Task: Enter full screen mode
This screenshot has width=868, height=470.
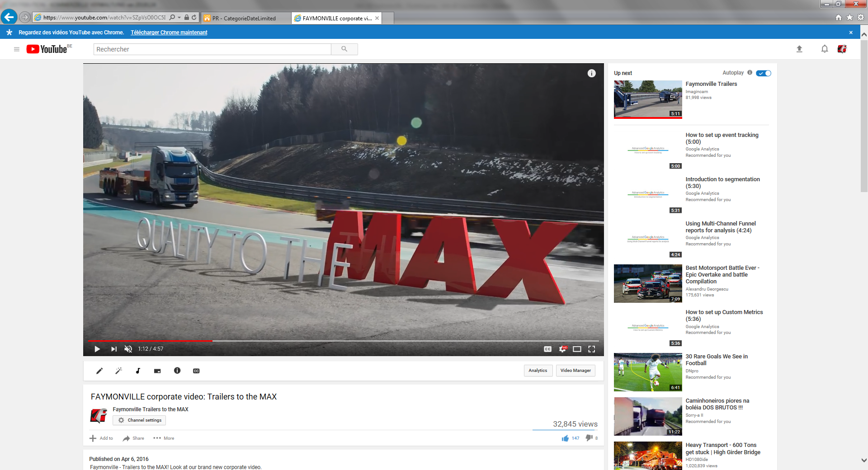Action: [x=591, y=349]
